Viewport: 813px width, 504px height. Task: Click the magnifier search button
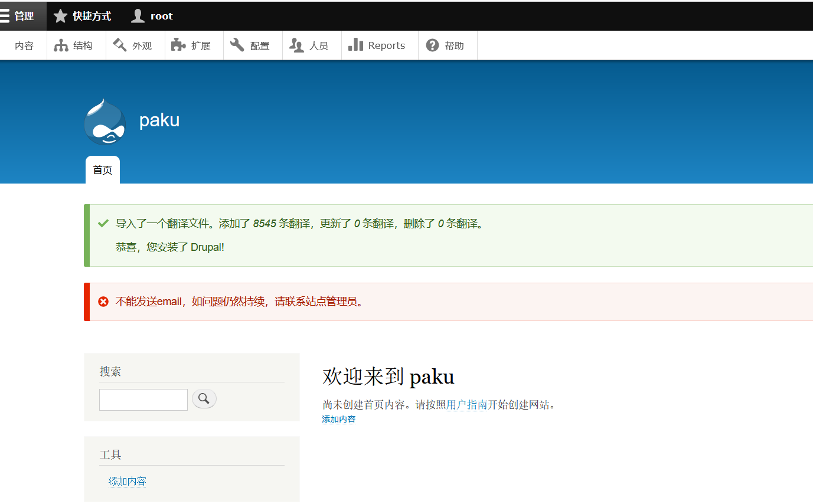(204, 399)
